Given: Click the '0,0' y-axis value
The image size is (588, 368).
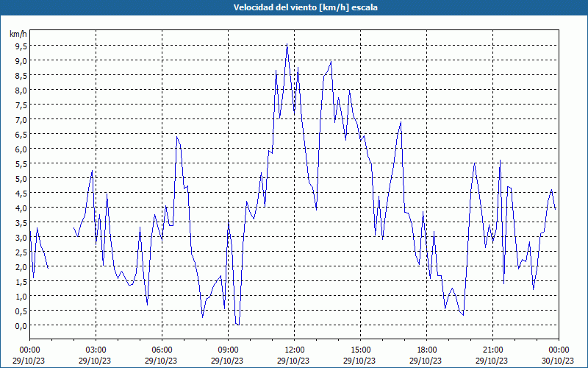Looking at the screenshot, I should (21, 325).
